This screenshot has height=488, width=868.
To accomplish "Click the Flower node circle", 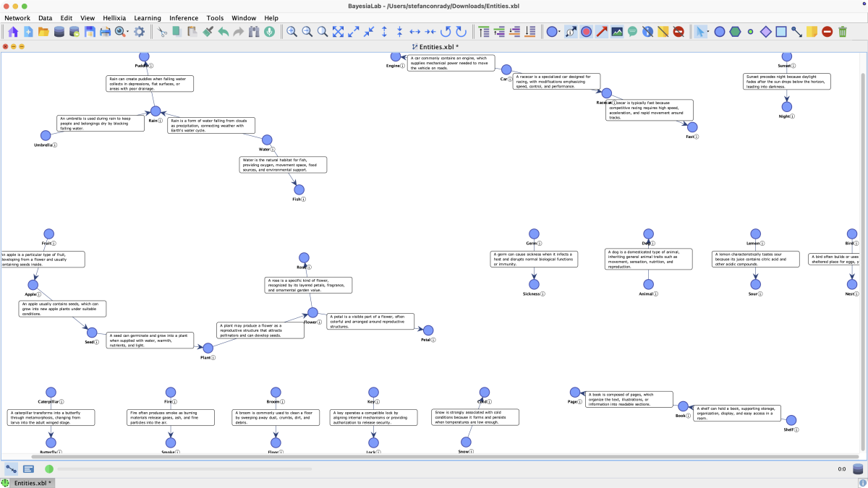I will tap(312, 312).
